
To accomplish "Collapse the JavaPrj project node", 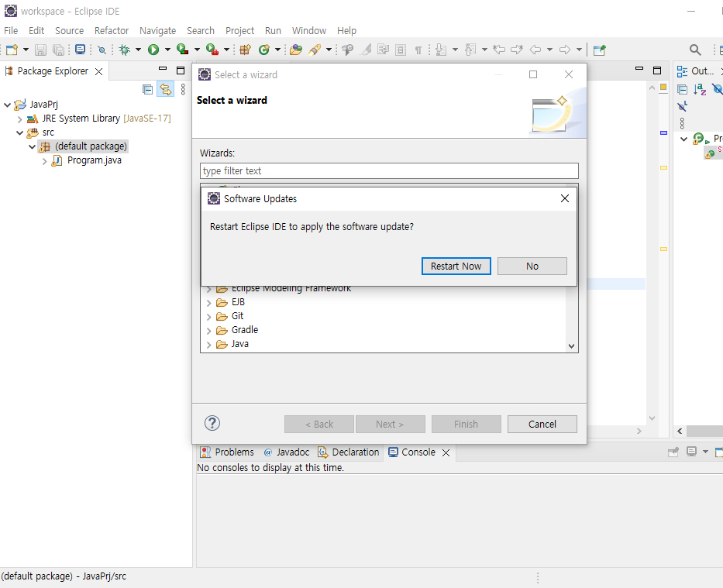I will (x=7, y=105).
